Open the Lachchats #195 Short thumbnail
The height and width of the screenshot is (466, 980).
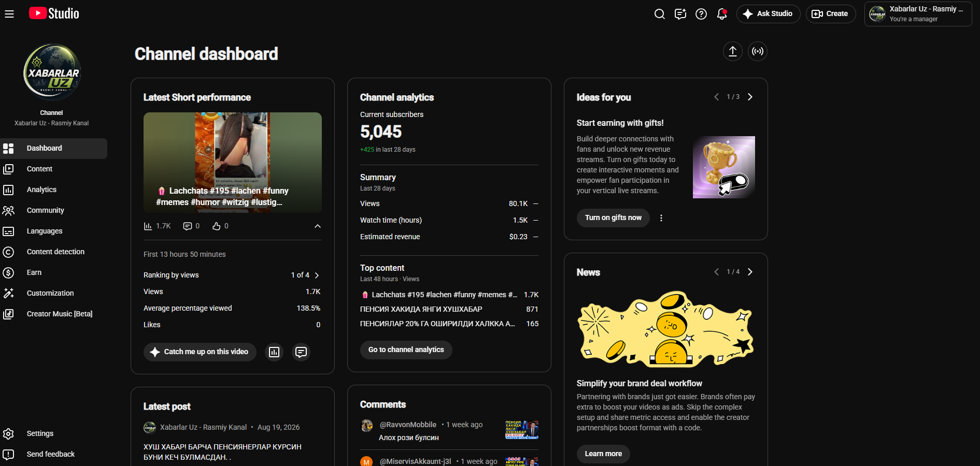[x=233, y=163]
